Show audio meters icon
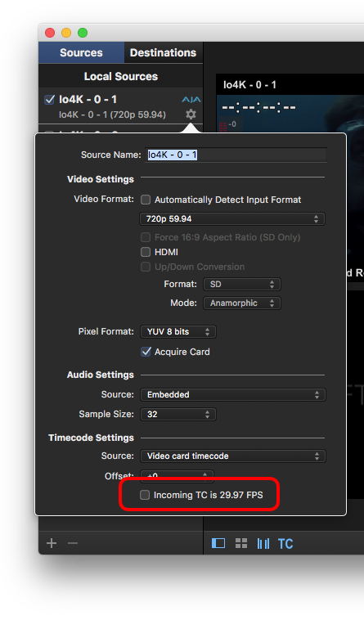 pyautogui.click(x=263, y=543)
